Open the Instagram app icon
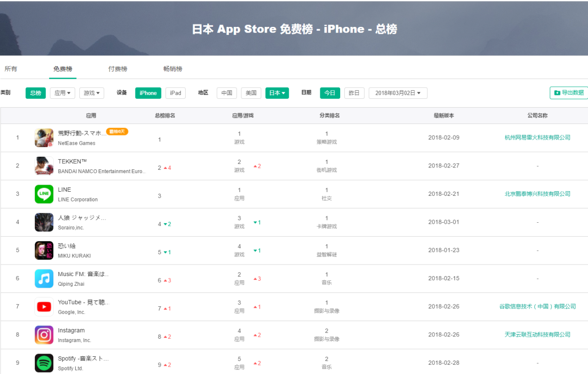The image size is (588, 374). pyautogui.click(x=44, y=335)
